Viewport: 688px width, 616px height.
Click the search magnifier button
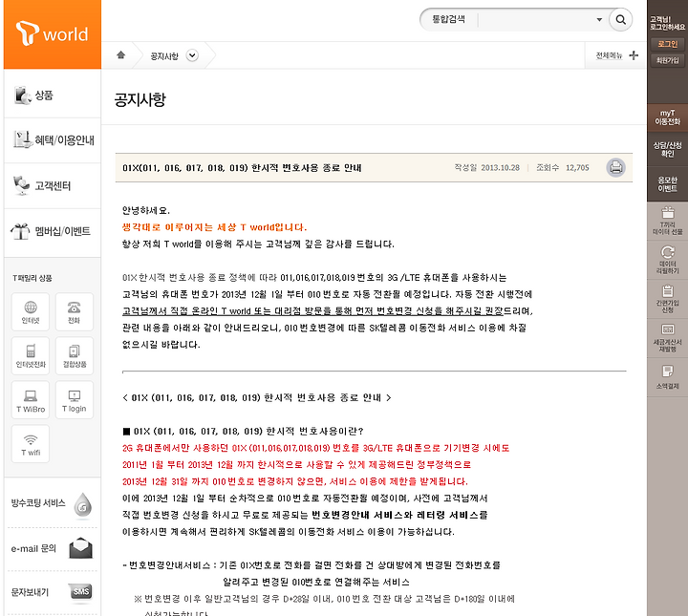click(620, 19)
